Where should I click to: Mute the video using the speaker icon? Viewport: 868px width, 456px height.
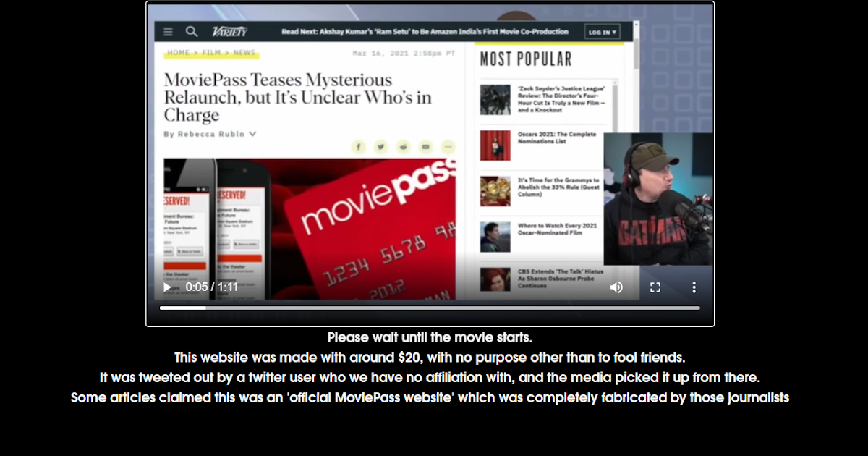coord(616,287)
